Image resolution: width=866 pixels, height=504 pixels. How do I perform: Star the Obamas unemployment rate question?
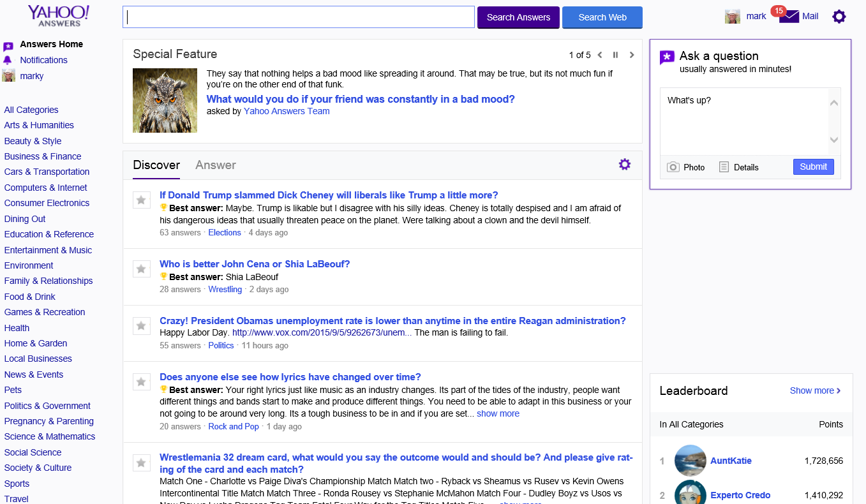coord(142,325)
